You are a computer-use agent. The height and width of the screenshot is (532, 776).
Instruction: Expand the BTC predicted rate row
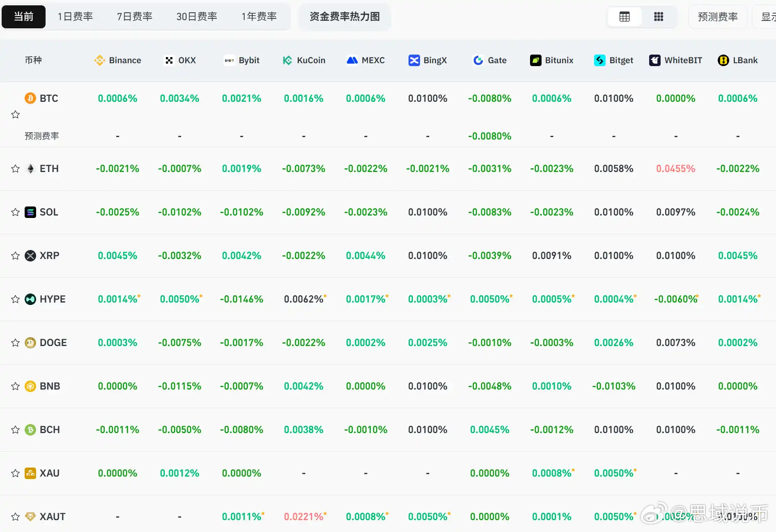coord(42,136)
